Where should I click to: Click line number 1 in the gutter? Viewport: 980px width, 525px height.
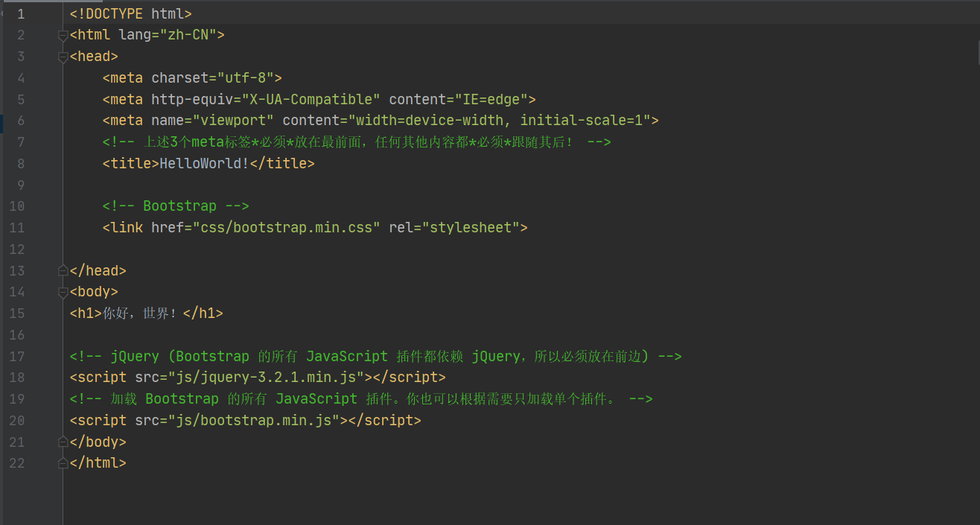(x=21, y=14)
